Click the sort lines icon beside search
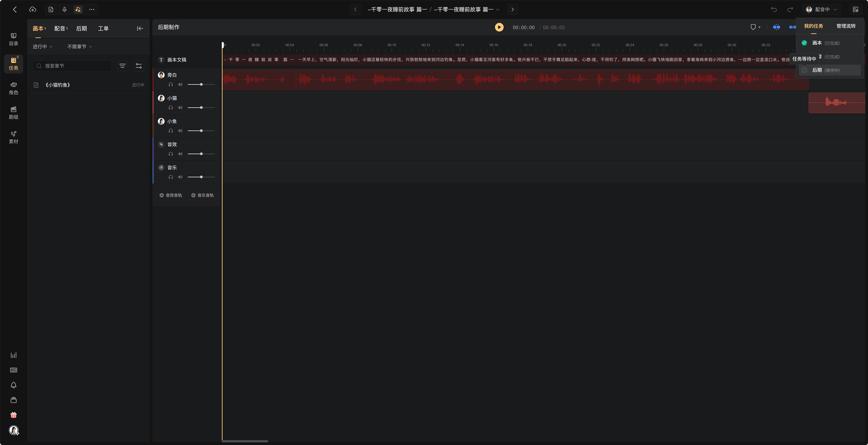This screenshot has height=445, width=868. point(122,66)
